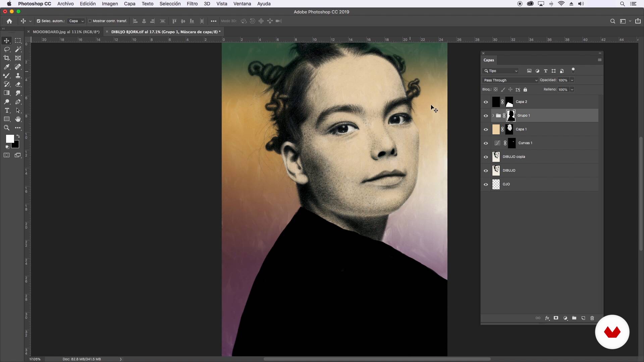Switch to the MOODBOARD.jpg document tab

(66, 32)
